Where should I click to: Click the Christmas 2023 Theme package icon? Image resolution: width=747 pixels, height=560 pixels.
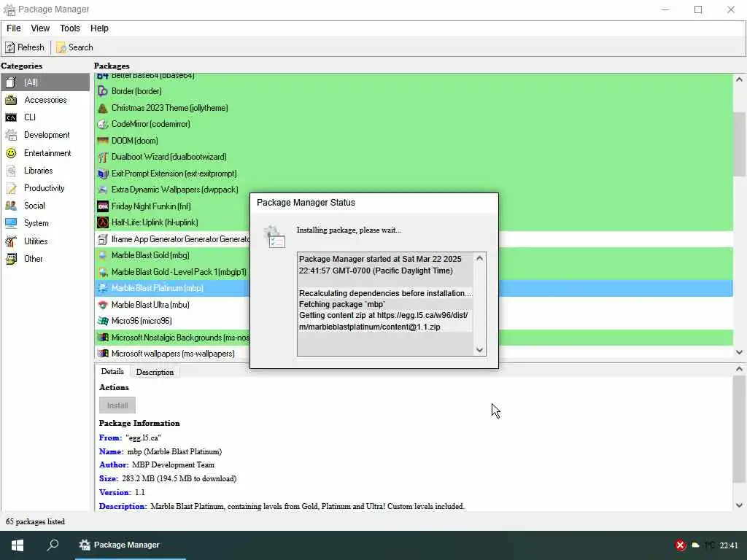pos(102,108)
